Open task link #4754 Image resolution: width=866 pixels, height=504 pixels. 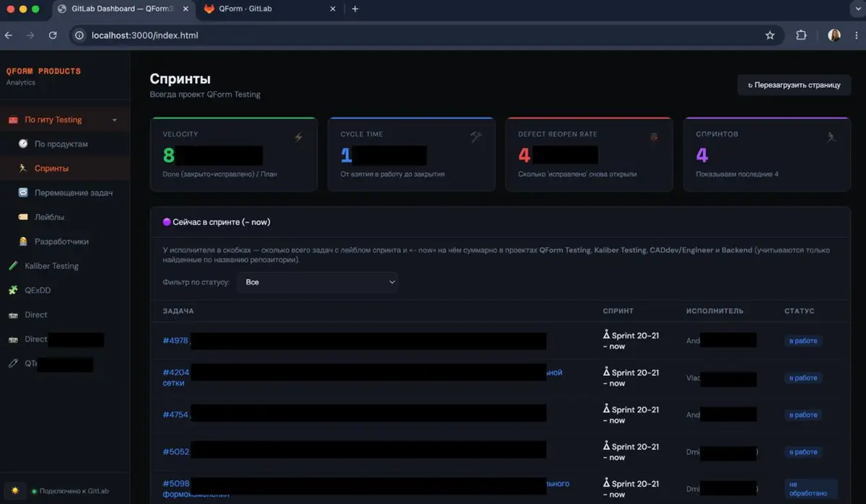click(176, 415)
